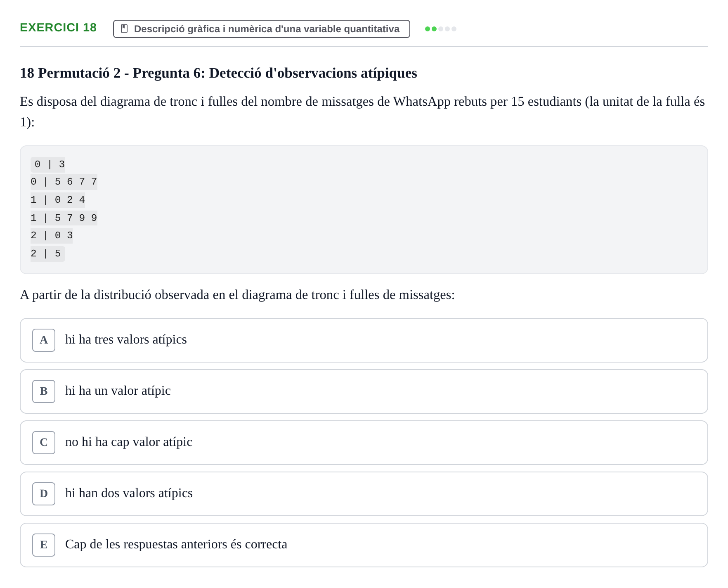Click the paragraph starting 'Es disposa del diagrama'
The height and width of the screenshot is (588, 728).
tap(363, 111)
